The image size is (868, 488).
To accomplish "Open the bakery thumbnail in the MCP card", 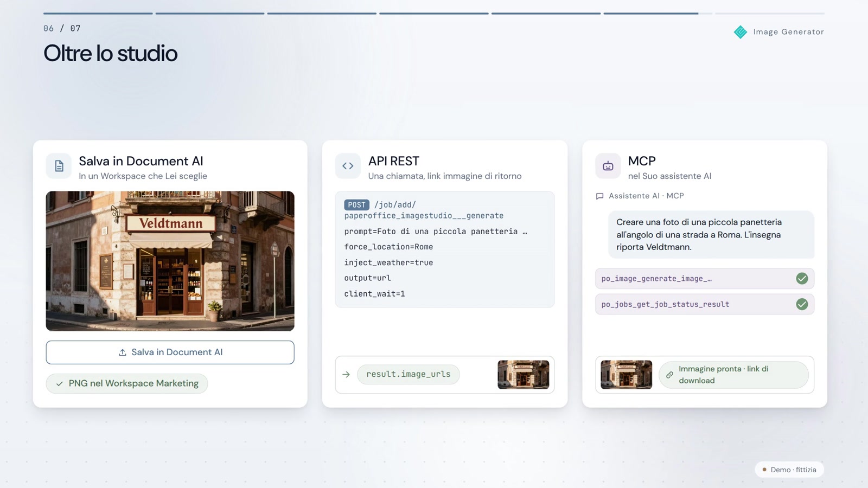I will [x=626, y=375].
